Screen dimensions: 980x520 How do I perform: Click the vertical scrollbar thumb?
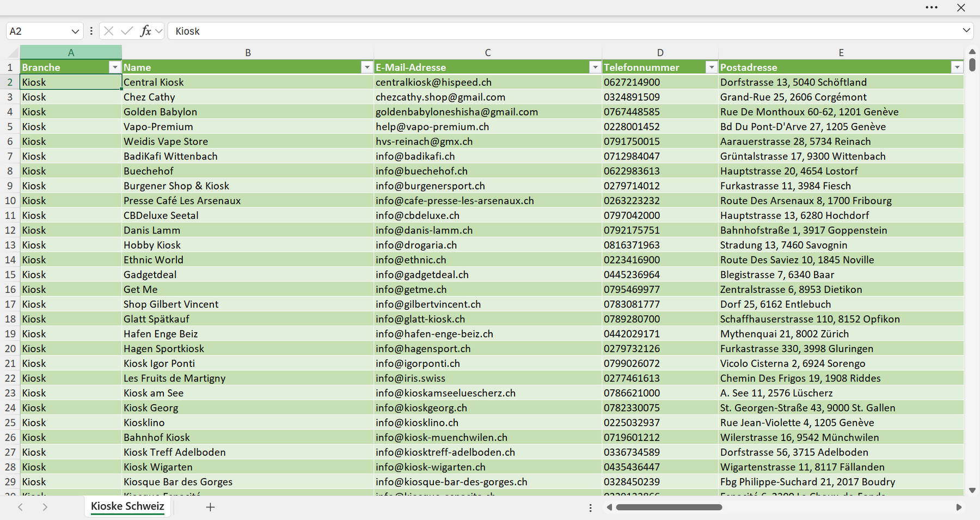pos(972,65)
